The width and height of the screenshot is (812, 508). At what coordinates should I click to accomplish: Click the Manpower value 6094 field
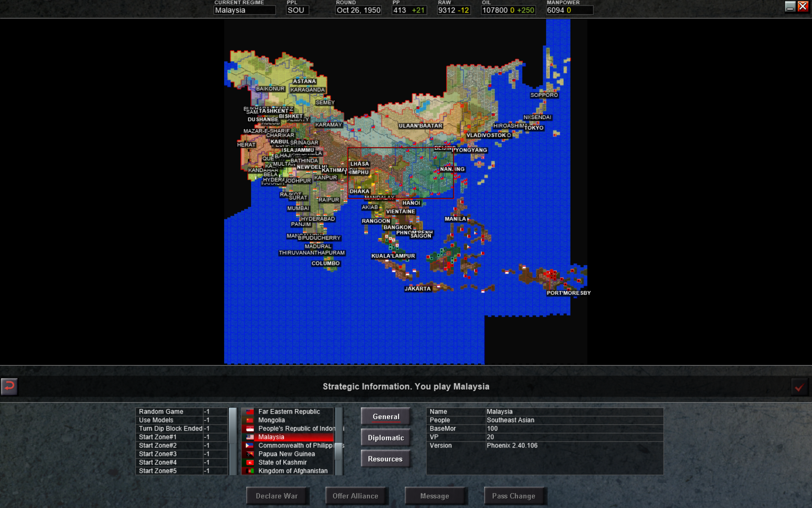[x=570, y=10]
